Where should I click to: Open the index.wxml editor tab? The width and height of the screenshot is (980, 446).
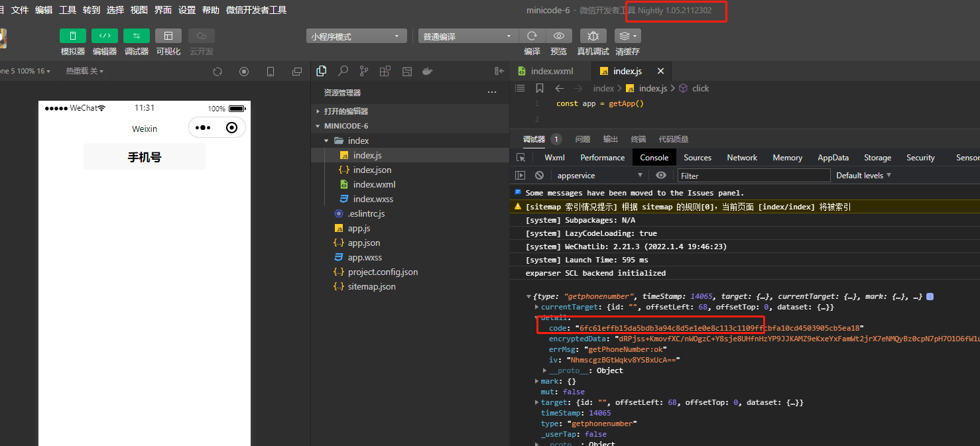click(552, 71)
